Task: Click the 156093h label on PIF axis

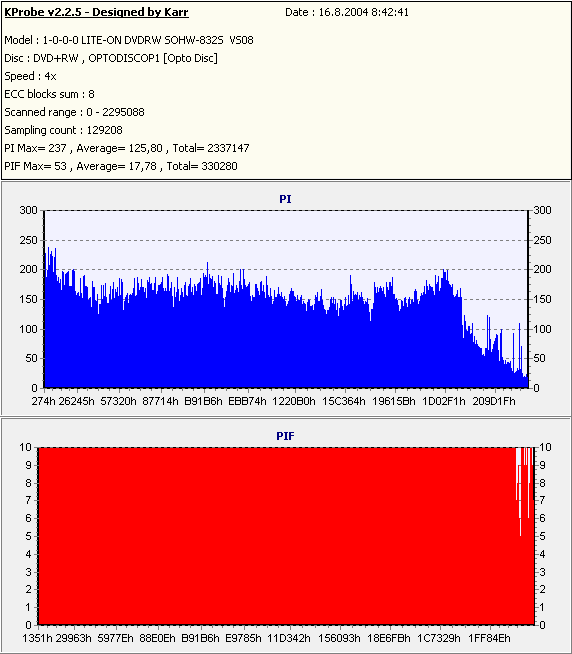Action: point(339,638)
